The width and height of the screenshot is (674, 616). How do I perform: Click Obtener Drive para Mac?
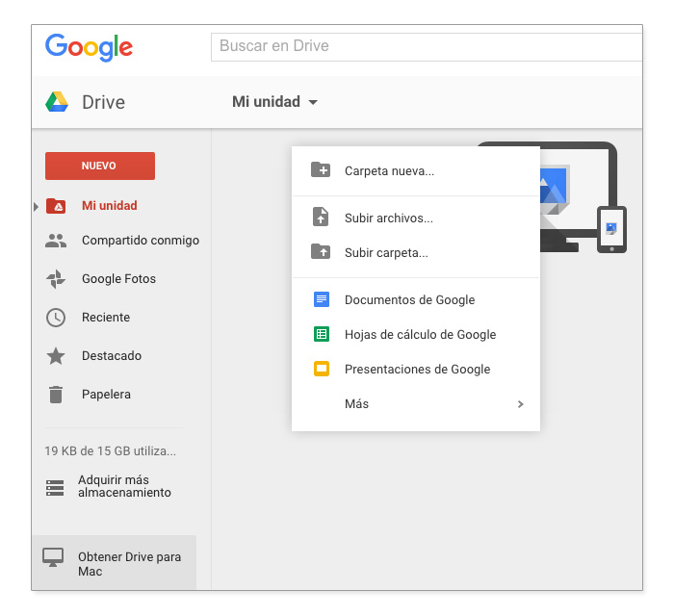pos(114,563)
